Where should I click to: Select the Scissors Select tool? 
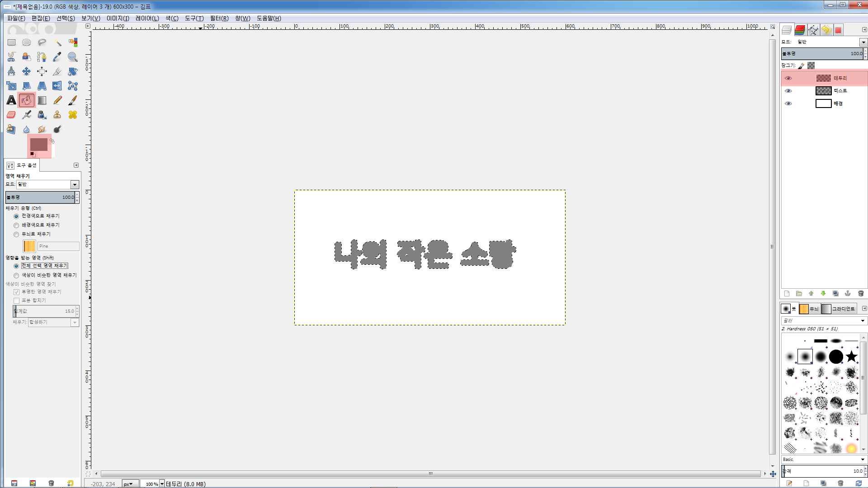[11, 57]
